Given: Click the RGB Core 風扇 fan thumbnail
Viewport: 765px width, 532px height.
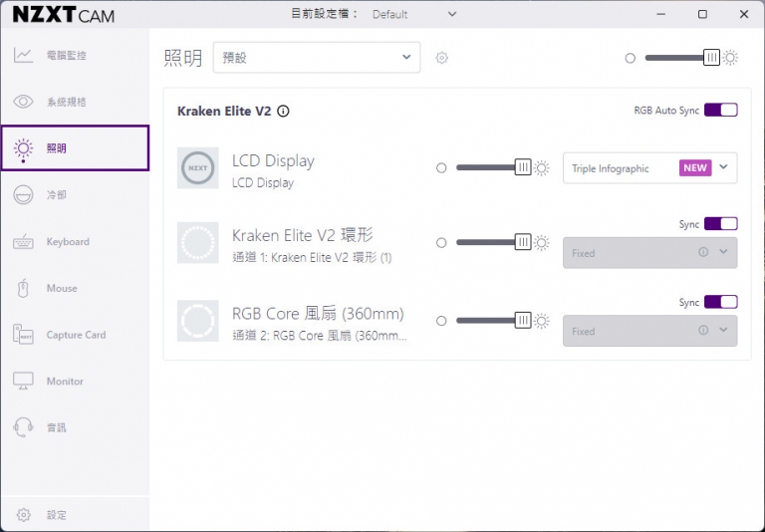Looking at the screenshot, I should [197, 321].
